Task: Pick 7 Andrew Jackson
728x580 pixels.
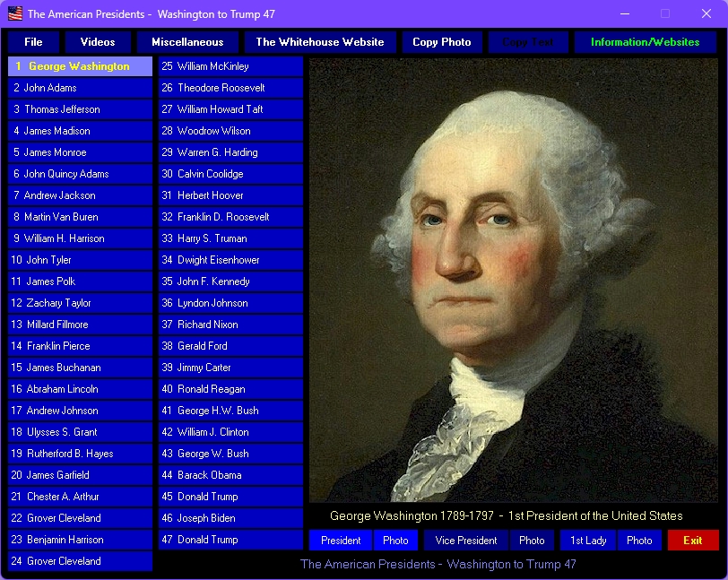Action: pyautogui.click(x=80, y=195)
